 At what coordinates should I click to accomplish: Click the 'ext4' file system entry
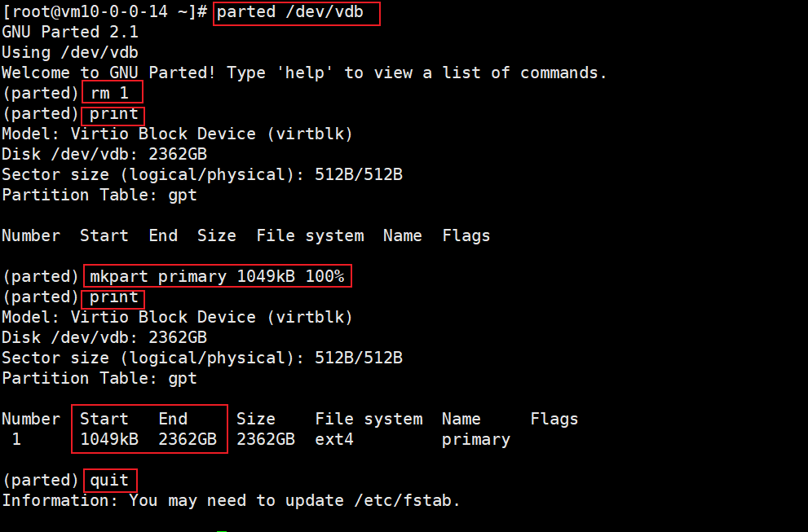click(334, 439)
